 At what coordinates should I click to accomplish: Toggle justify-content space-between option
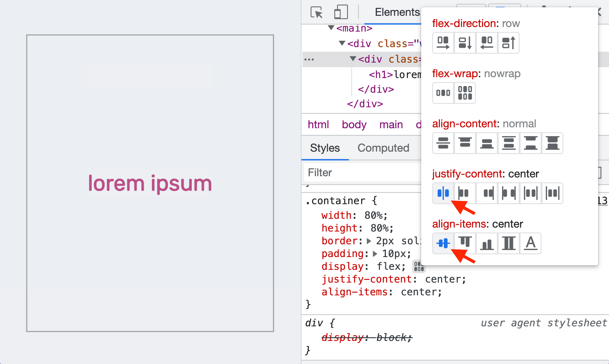[508, 193]
